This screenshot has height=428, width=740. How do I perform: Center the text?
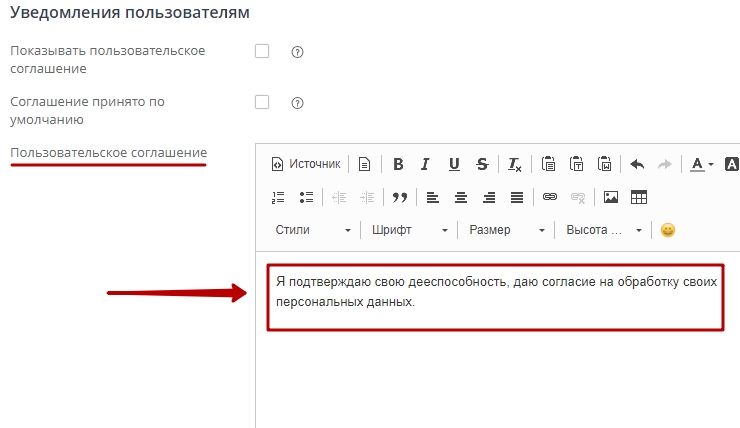(461, 197)
